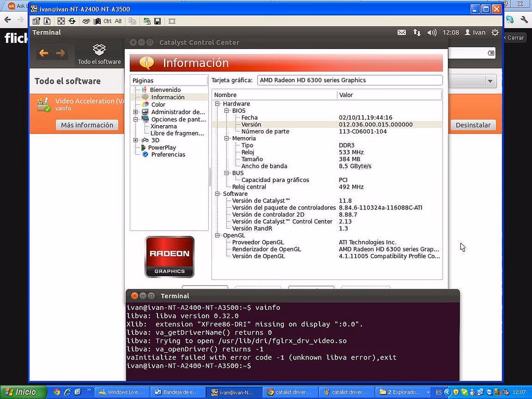
Task: Select Versión de Catalyst™ row
Action: [x=327, y=201]
